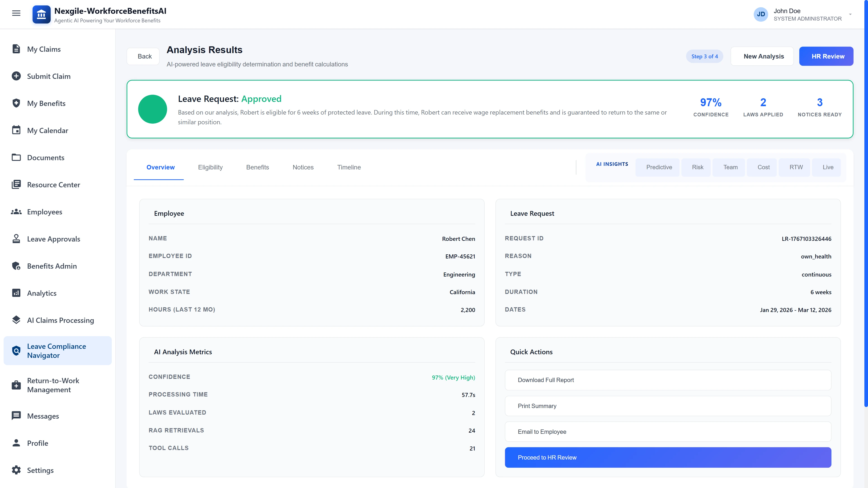The height and width of the screenshot is (488, 868).
Task: Select the My Claims document icon
Action: [x=17, y=49]
